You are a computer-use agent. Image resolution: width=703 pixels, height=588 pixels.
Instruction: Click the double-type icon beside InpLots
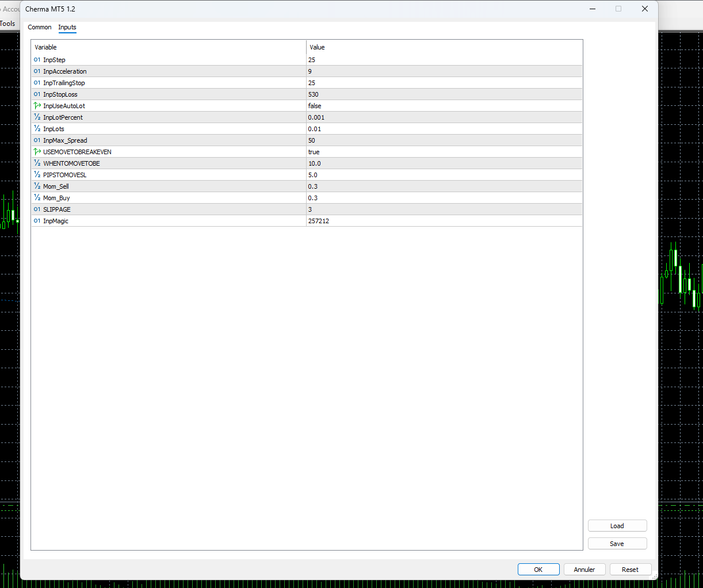point(37,129)
